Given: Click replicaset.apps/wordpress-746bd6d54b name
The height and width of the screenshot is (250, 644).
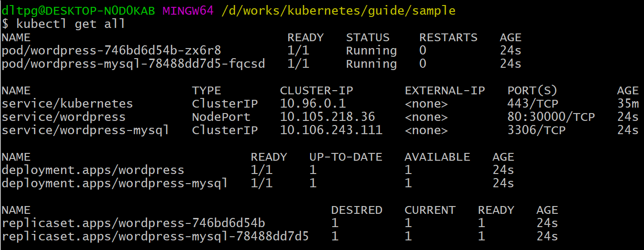Looking at the screenshot, I should (133, 223).
